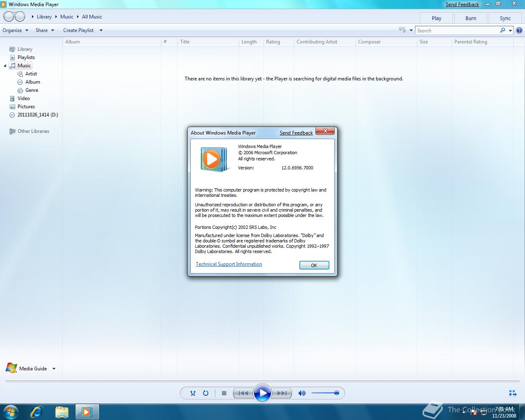Click the Back navigation button
The width and height of the screenshot is (525, 420).
click(9, 17)
